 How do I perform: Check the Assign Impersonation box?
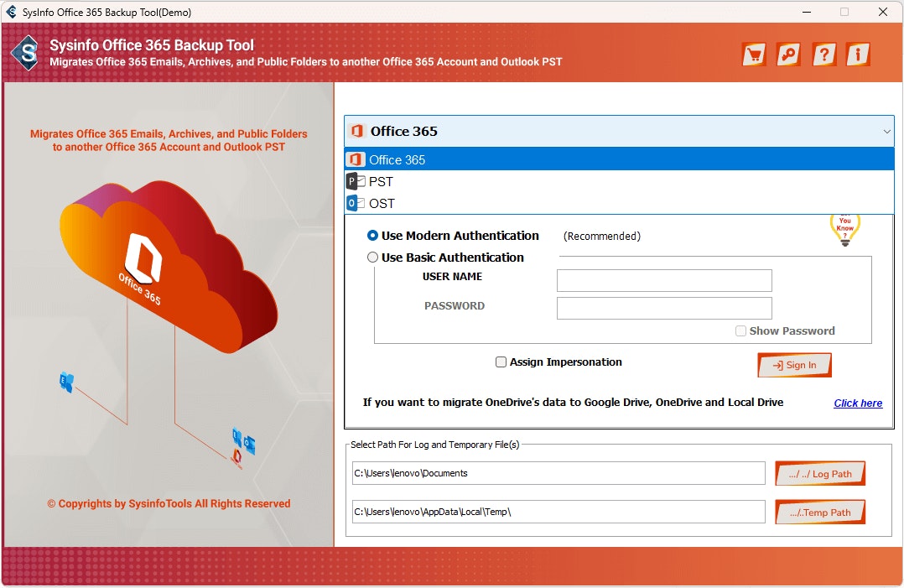501,362
